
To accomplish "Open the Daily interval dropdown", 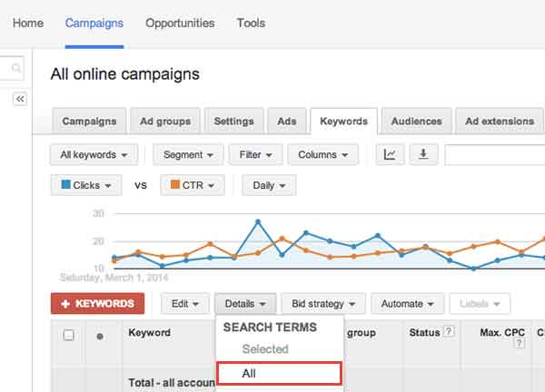I will click(269, 185).
